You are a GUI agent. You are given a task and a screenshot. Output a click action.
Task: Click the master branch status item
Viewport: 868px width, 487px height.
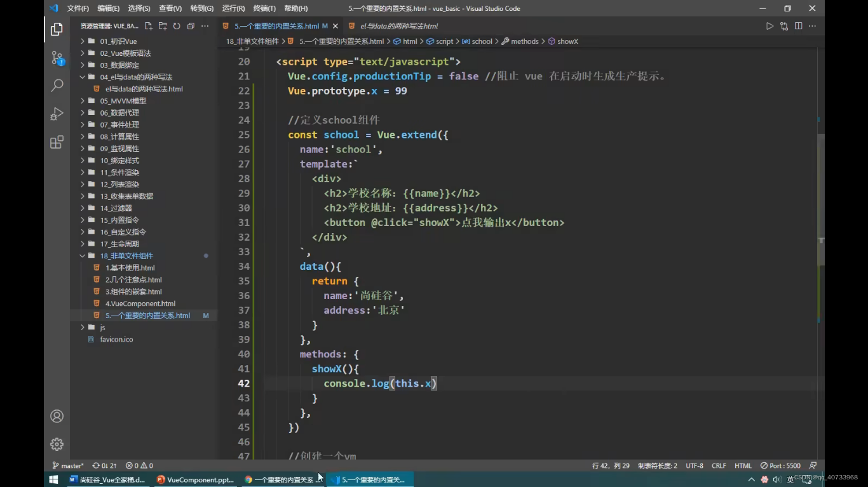pos(68,465)
